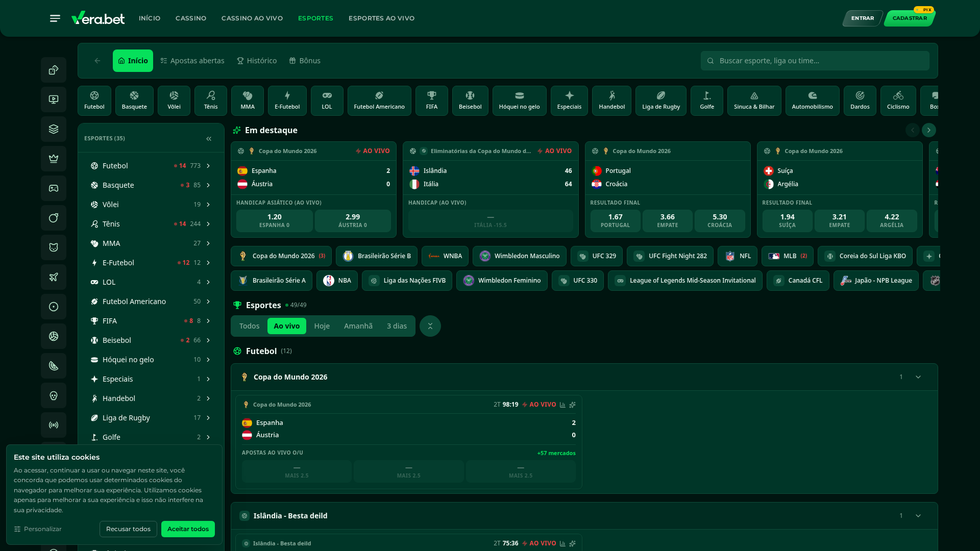Click the ENTRAR button
Viewport: 980px width, 551px height.
coord(863,18)
